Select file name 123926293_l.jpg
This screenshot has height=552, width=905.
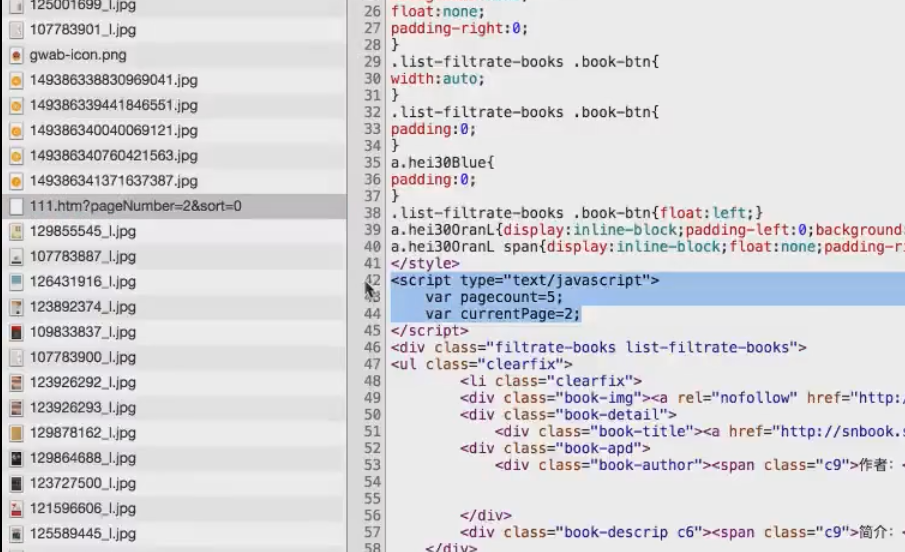tap(83, 408)
